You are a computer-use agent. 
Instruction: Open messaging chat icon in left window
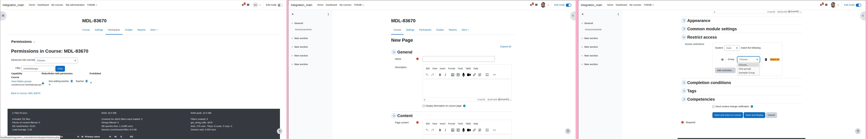point(248,5)
